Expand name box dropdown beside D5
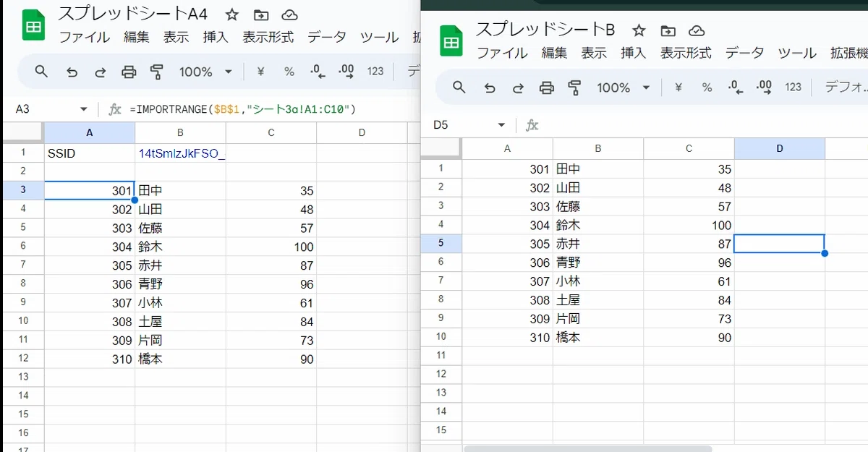The image size is (868, 452). tap(501, 125)
